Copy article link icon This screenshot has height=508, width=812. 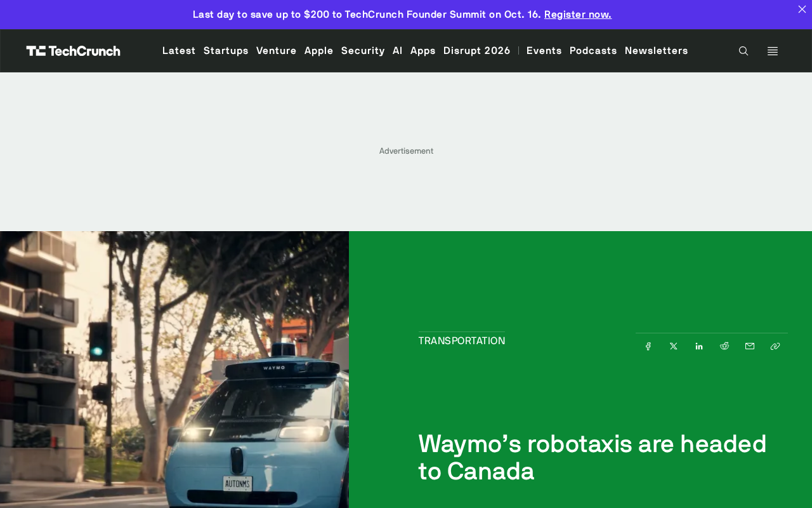click(775, 346)
